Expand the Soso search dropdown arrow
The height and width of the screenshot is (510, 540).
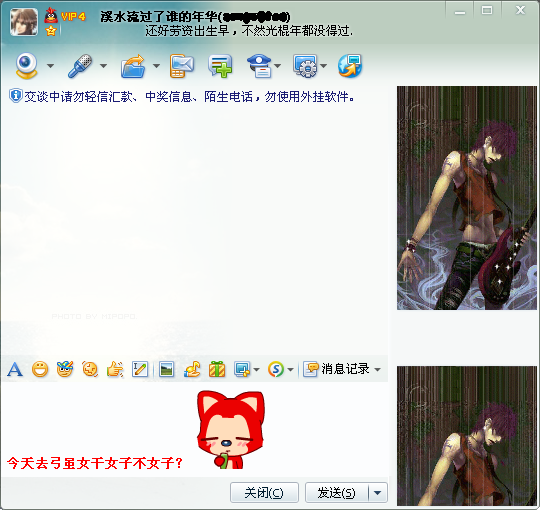(x=290, y=370)
